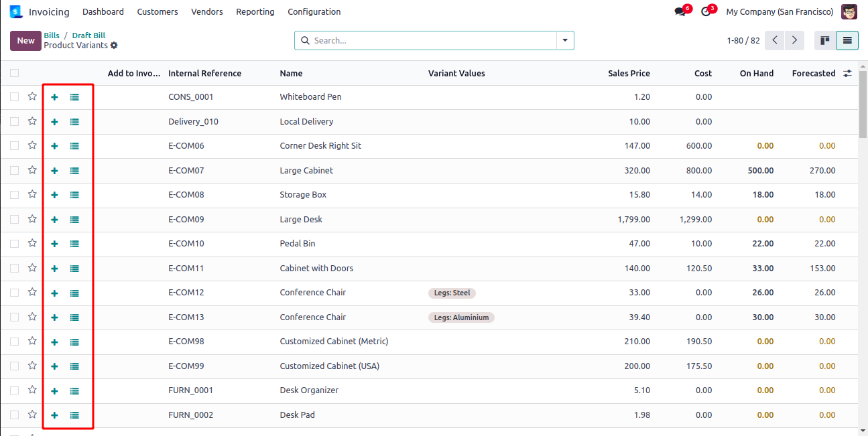Open the messages conversation icon
The width and height of the screenshot is (868, 436).
pos(680,12)
